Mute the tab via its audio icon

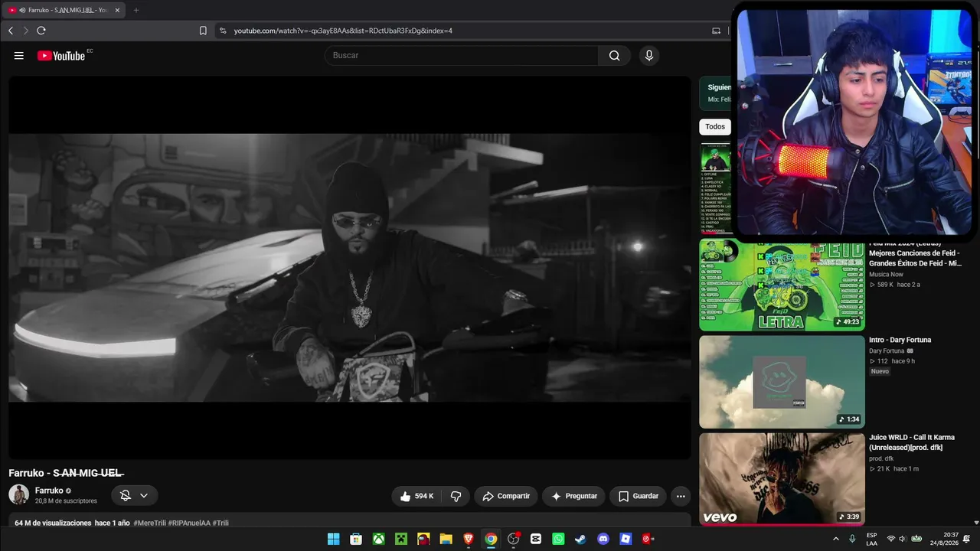click(22, 10)
